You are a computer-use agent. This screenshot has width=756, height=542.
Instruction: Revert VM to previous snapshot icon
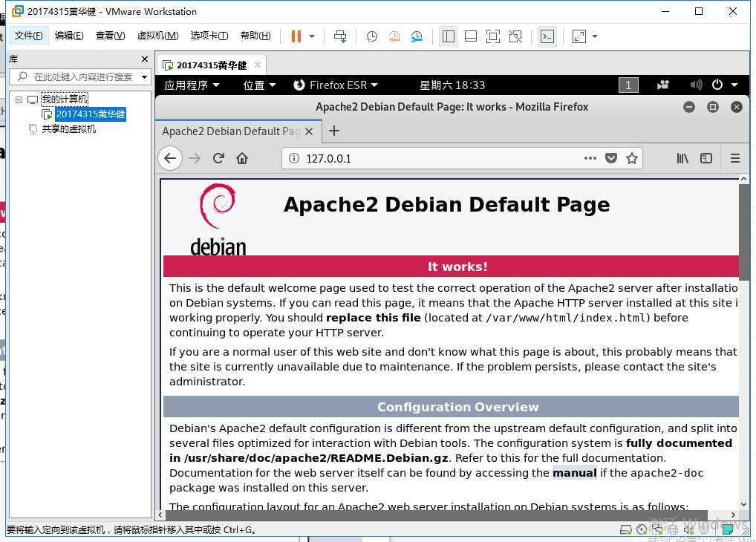(x=394, y=36)
